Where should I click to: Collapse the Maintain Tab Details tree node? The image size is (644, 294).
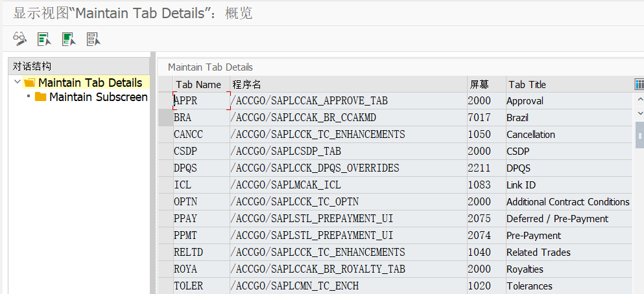pyautogui.click(x=18, y=82)
